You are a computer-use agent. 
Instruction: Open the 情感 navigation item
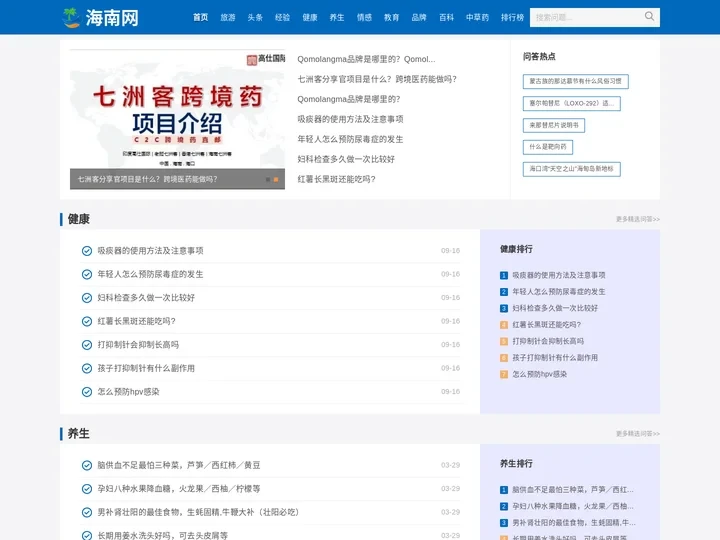pos(365,17)
